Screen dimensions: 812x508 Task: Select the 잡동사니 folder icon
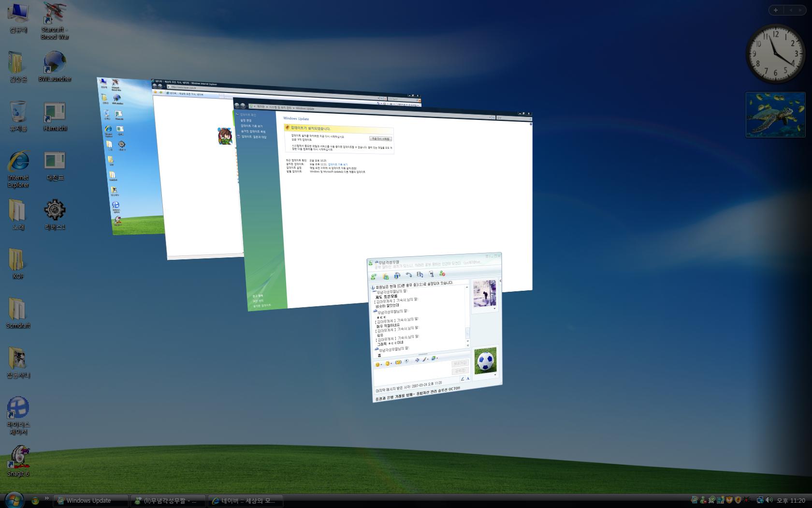[18, 363]
